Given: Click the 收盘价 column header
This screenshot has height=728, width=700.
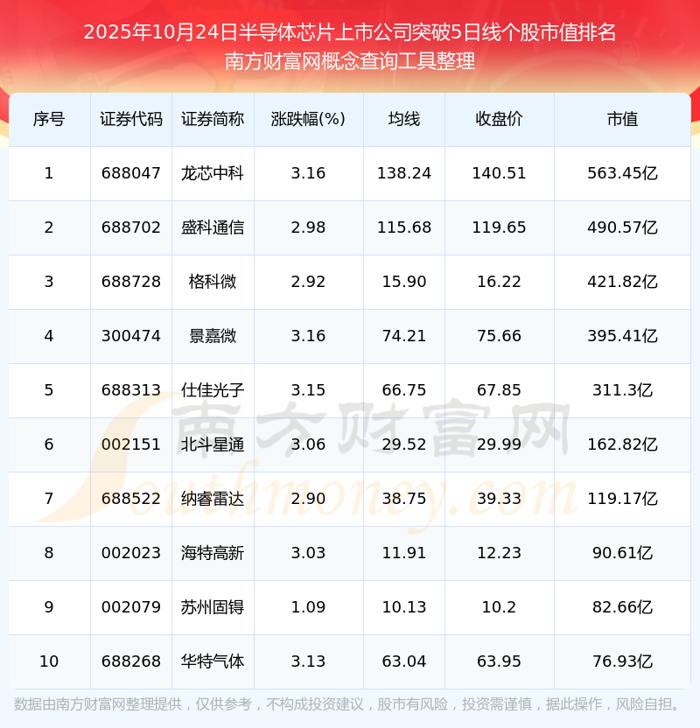Looking at the screenshot, I should click(499, 119).
